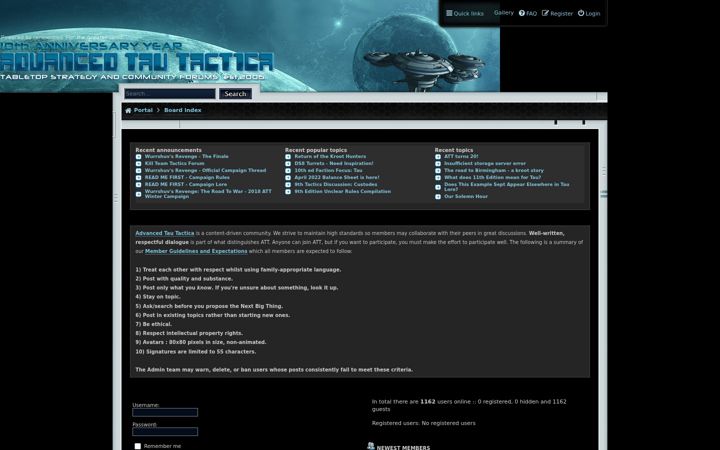Open ATT turns 20! topic
Image resolution: width=720 pixels, height=450 pixels.
click(x=461, y=157)
